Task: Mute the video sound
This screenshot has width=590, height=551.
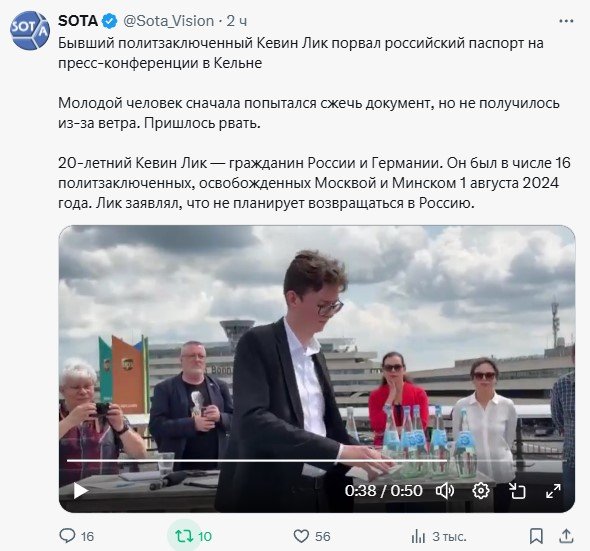Action: click(445, 491)
